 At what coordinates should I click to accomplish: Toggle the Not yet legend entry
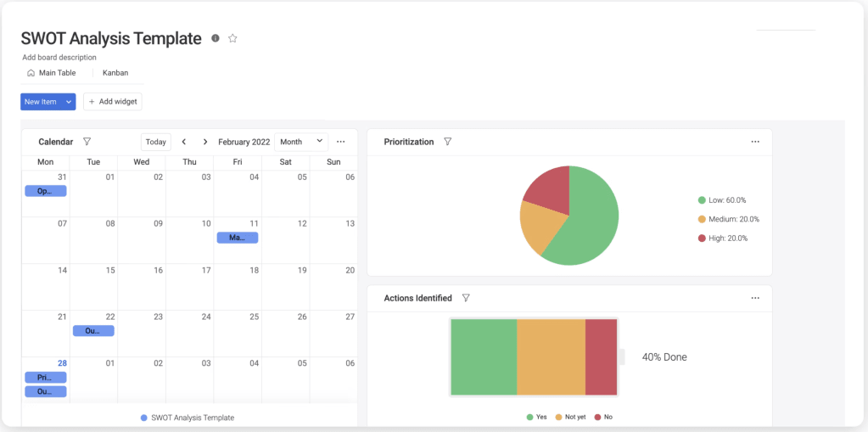pyautogui.click(x=570, y=417)
